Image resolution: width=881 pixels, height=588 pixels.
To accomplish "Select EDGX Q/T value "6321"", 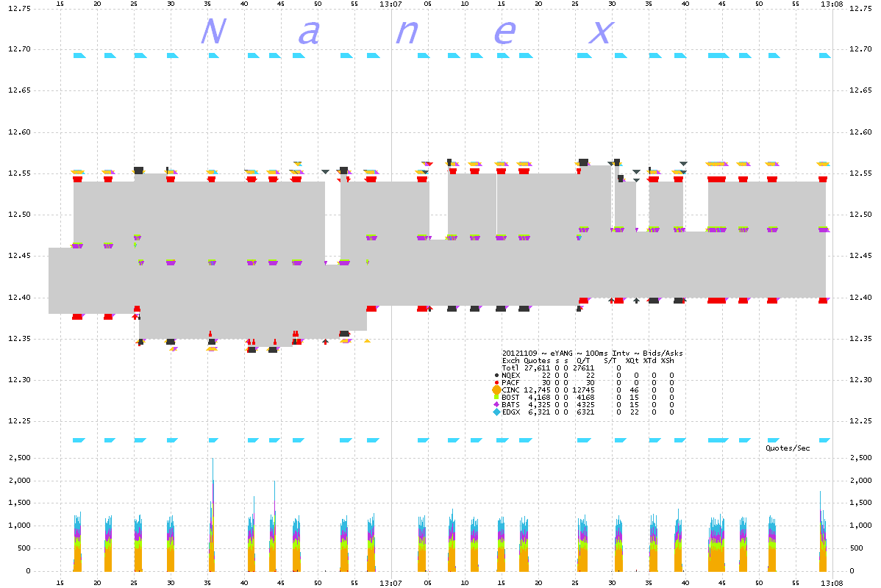I will 585,412.
